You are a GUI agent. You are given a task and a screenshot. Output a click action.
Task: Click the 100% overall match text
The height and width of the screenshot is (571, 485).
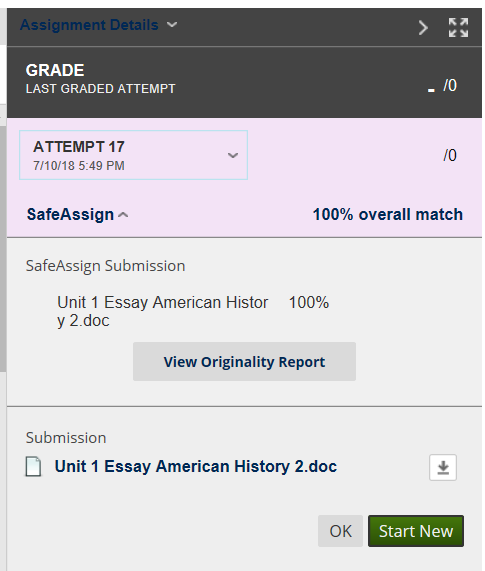pos(388,214)
